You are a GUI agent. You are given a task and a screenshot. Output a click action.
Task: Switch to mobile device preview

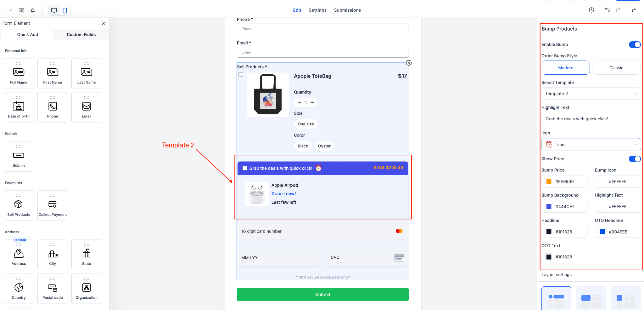pos(65,10)
